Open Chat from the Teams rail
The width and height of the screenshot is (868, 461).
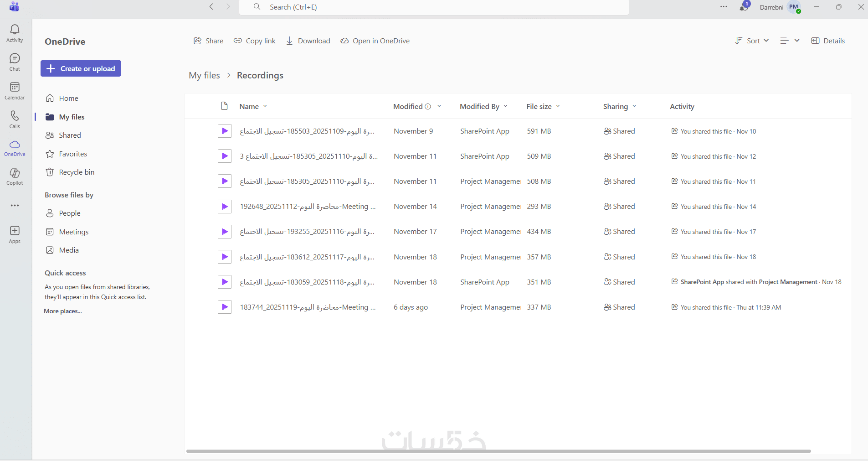pos(15,62)
